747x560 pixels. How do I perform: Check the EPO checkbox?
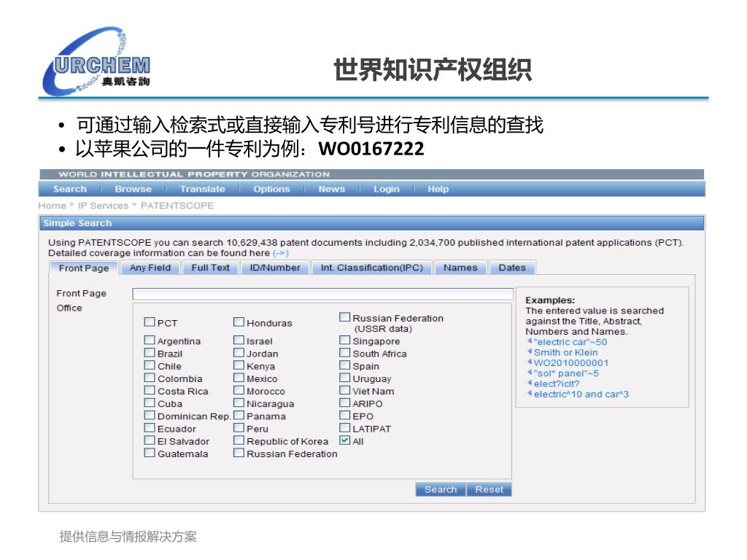[x=345, y=415]
